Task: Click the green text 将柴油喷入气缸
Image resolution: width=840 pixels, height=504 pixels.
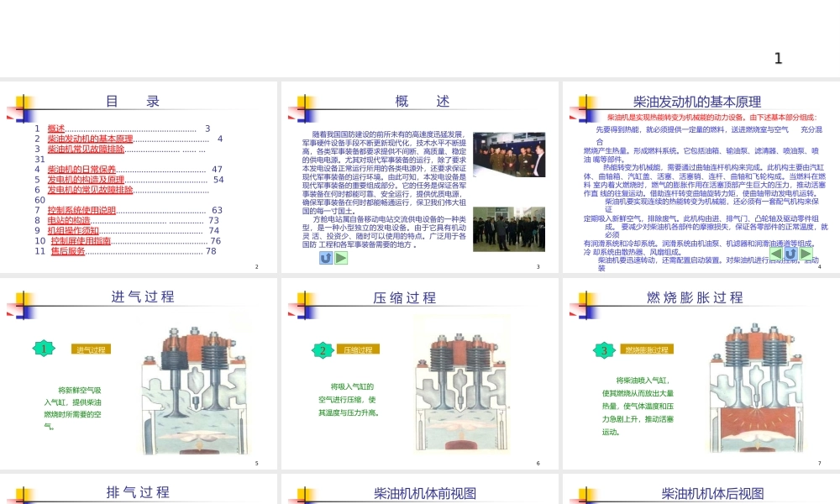Action: click(638, 406)
